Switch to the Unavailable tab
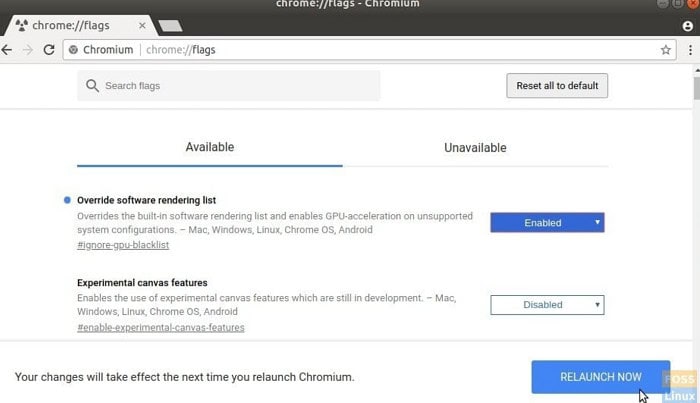700x403 pixels. (x=475, y=148)
